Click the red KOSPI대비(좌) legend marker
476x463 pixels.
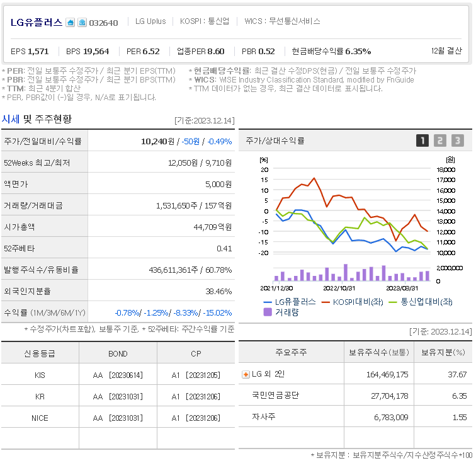click(x=326, y=302)
